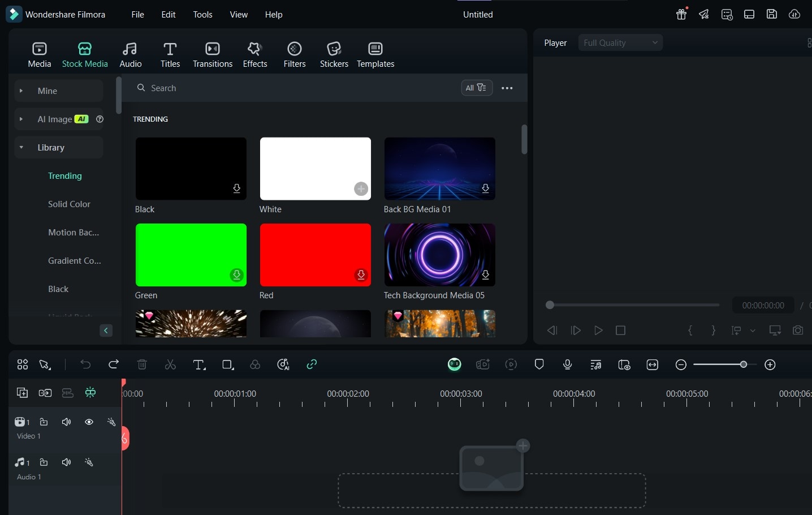Image resolution: width=812 pixels, height=515 pixels.
Task: Open the Tools menu
Action: (x=203, y=15)
